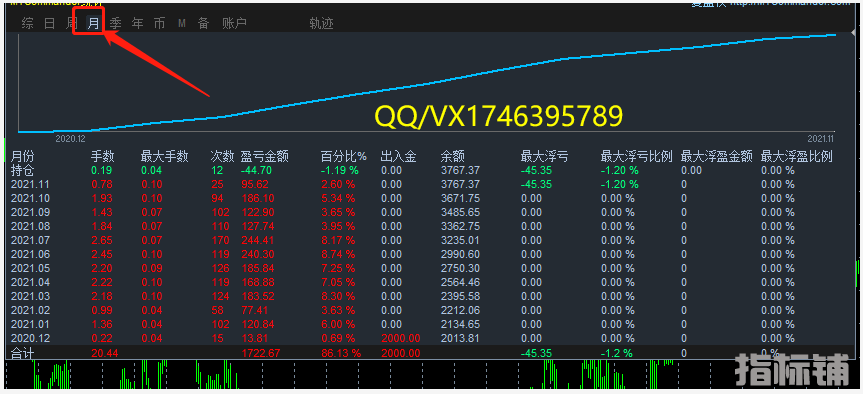The width and height of the screenshot is (863, 394).
Task: Click the 最大浮亏 column header
Action: (x=545, y=157)
